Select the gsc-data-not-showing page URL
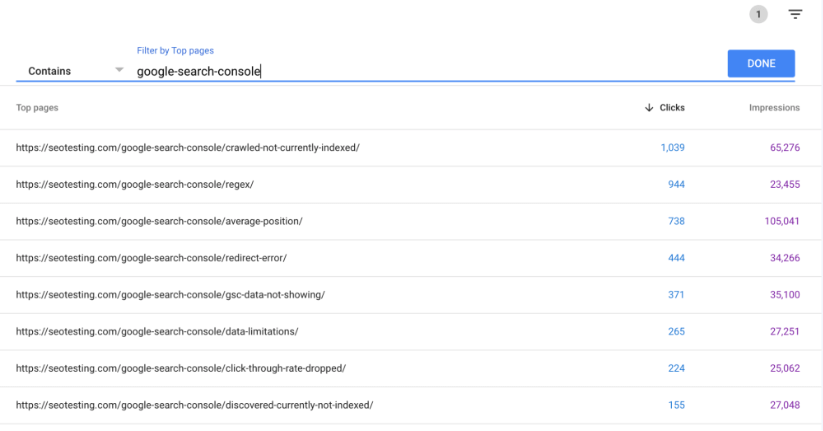The height and width of the screenshot is (431, 823). click(171, 295)
